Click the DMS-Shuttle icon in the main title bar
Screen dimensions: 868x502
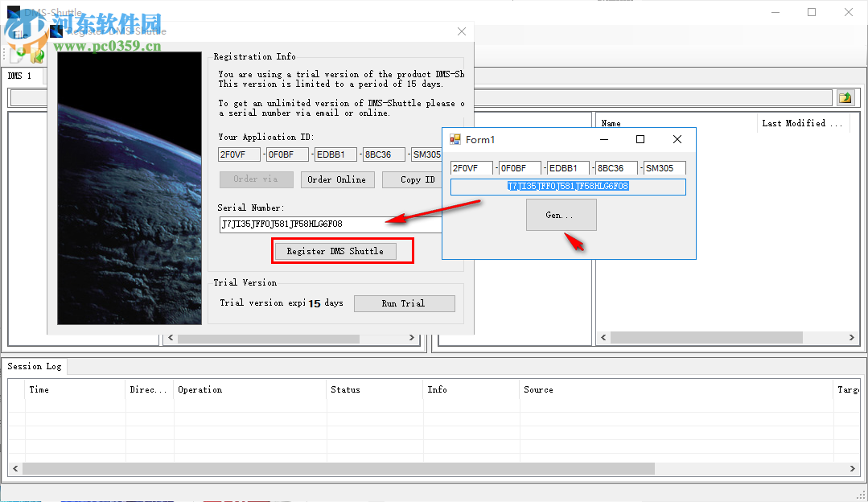(x=14, y=12)
